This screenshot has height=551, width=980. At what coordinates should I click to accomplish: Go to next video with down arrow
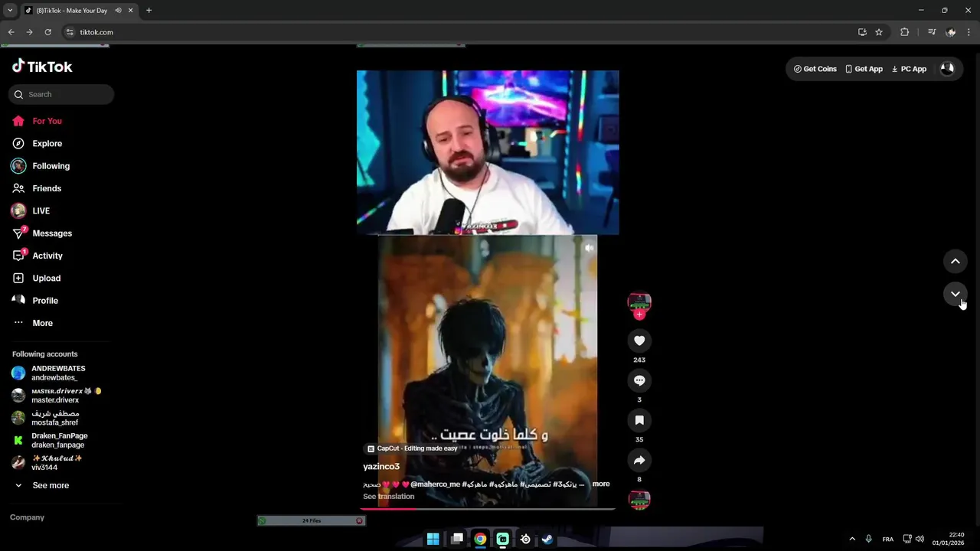(955, 294)
